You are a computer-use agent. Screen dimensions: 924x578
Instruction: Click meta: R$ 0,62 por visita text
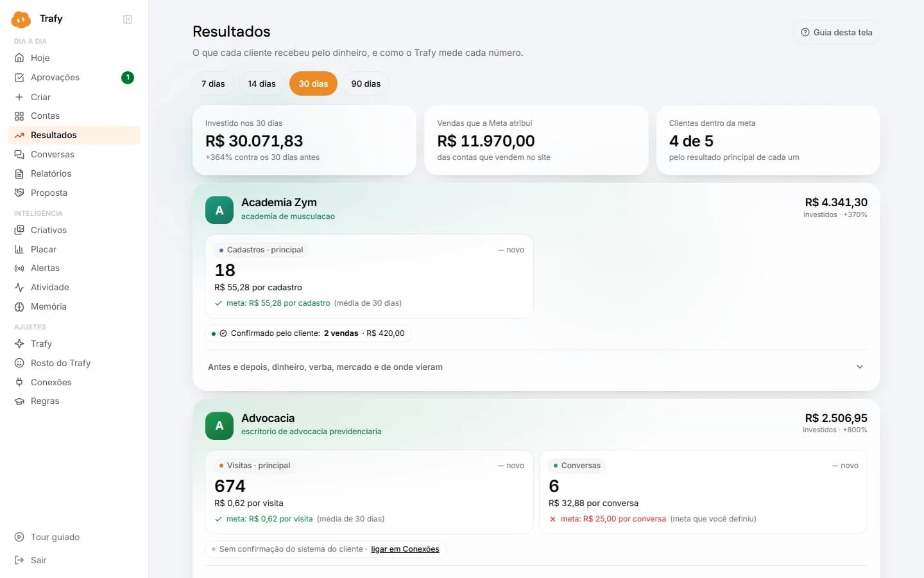click(269, 519)
